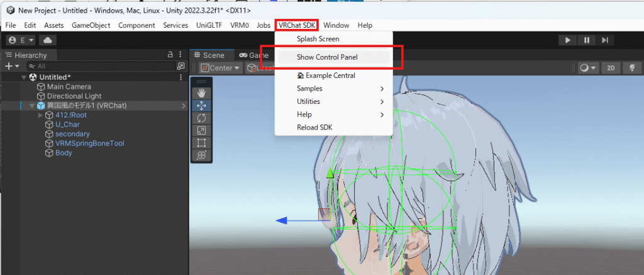Toggle the Hierarchy panel lock
Screen dimensions: 644x275
tap(170, 55)
